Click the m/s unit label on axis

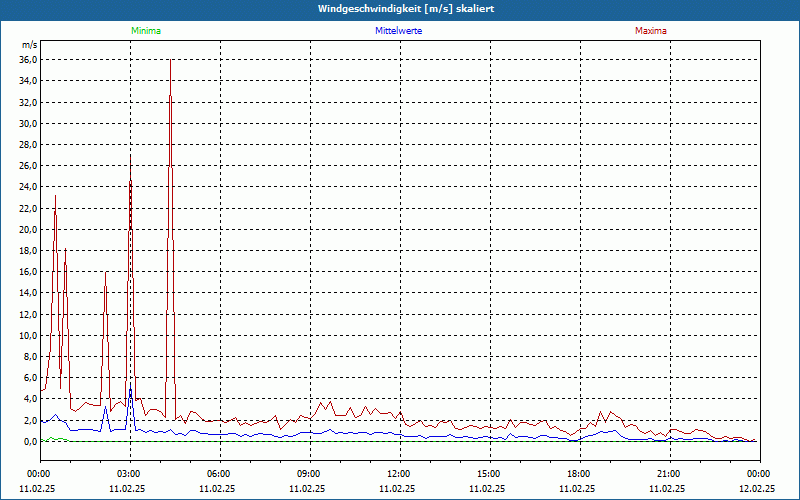(30, 45)
